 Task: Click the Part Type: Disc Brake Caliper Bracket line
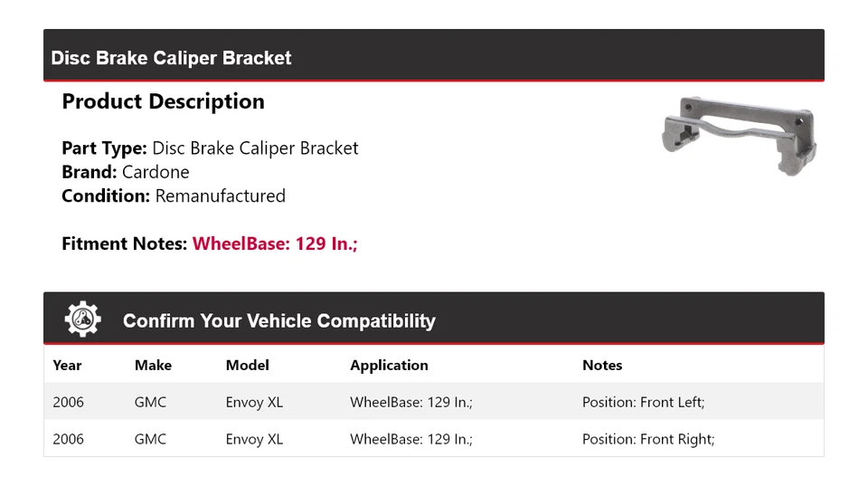coord(211,148)
